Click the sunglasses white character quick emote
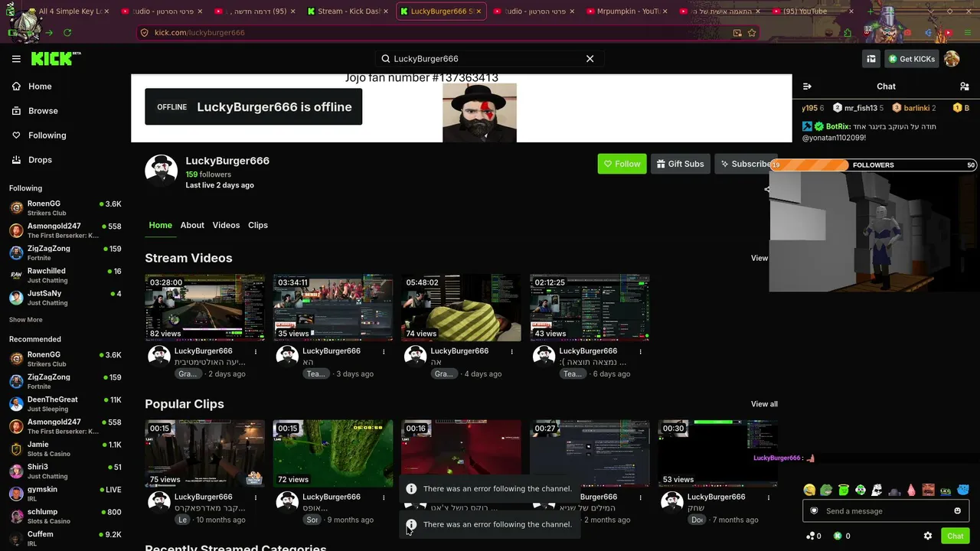980x551 pixels. pos(877,490)
